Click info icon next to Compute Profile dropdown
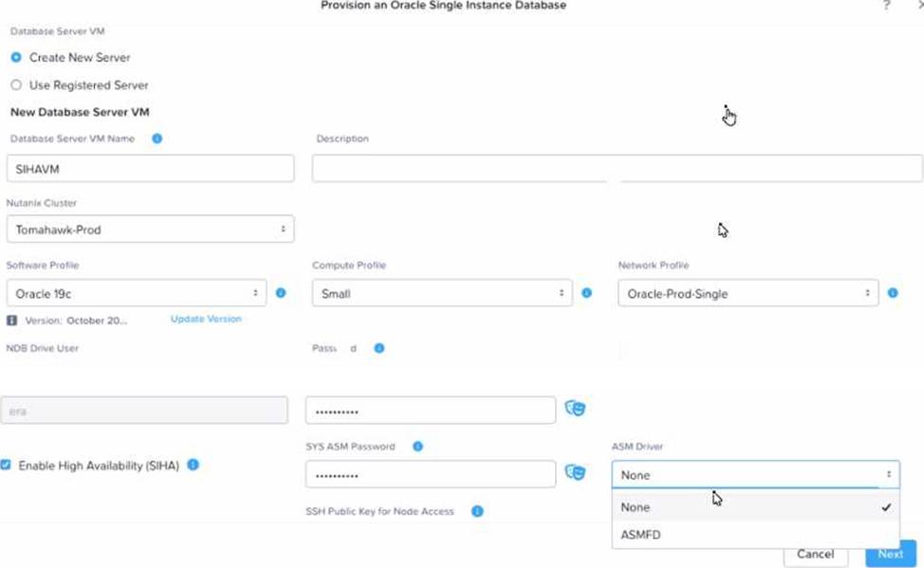Viewport: 924px width, 568px height. 587,293
